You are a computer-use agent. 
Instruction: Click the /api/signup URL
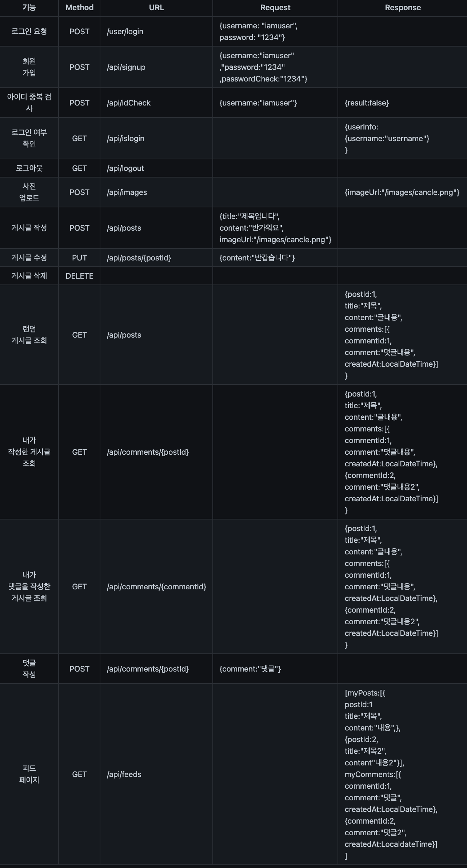coord(126,67)
